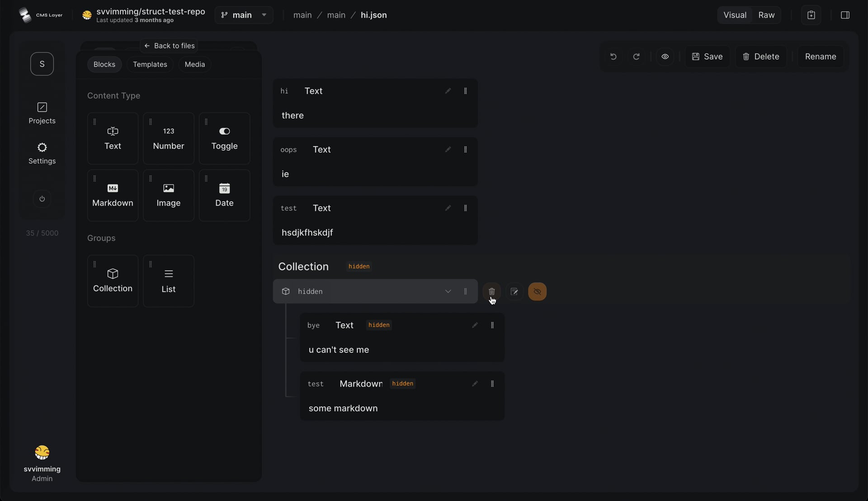868x501 pixels.
Task: Switch to the Raw view tab
Action: [x=766, y=15]
